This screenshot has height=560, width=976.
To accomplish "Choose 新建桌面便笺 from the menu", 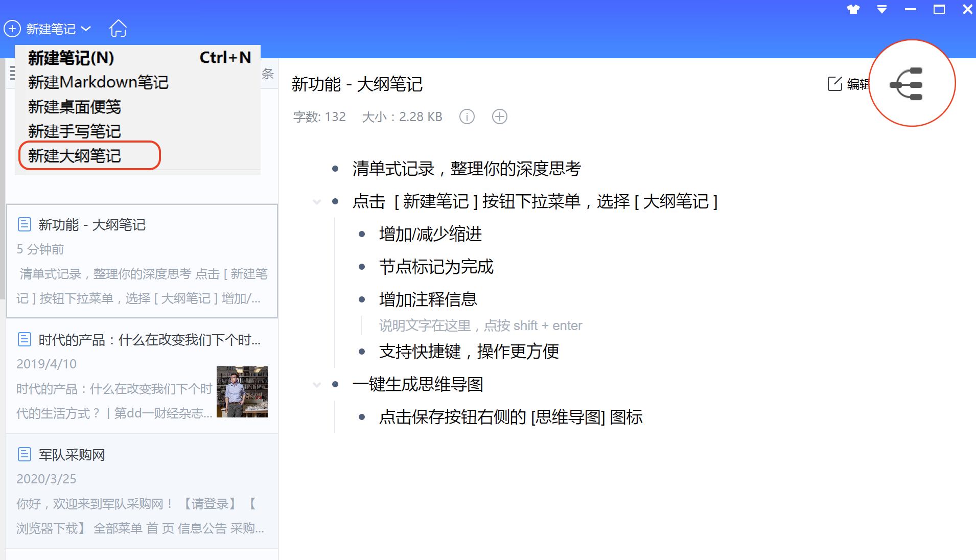I will pos(138,107).
